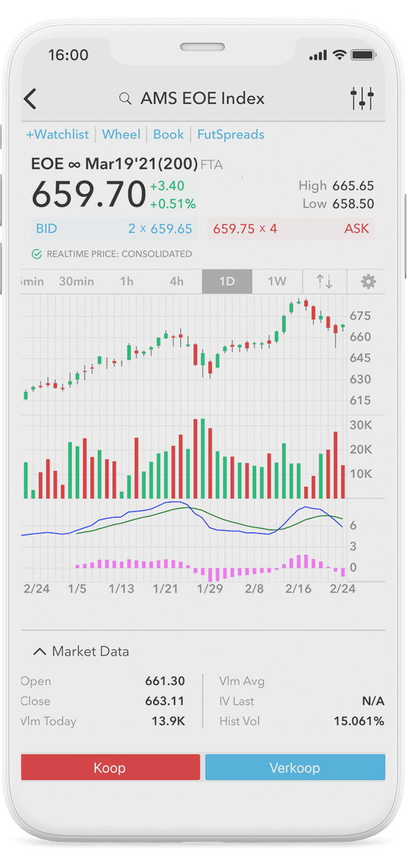Switch chart to 1W timeframe
This screenshot has width=407, height=868.
pyautogui.click(x=277, y=282)
